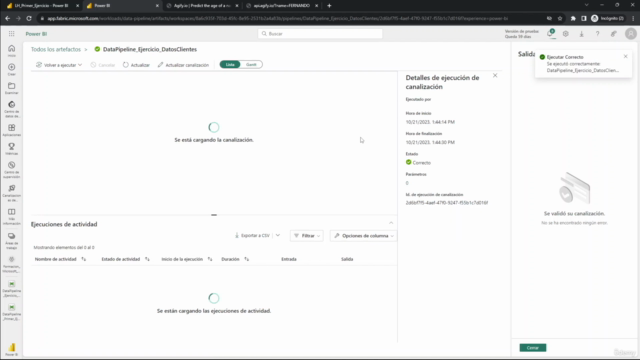Click the Buscar search field
This screenshot has width=640, height=360.
(x=320, y=34)
